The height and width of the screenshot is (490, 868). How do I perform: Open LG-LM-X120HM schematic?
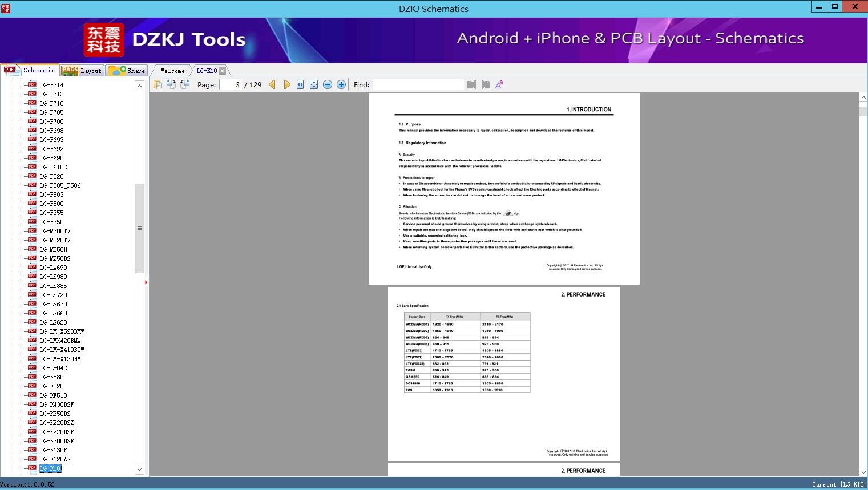pos(60,359)
